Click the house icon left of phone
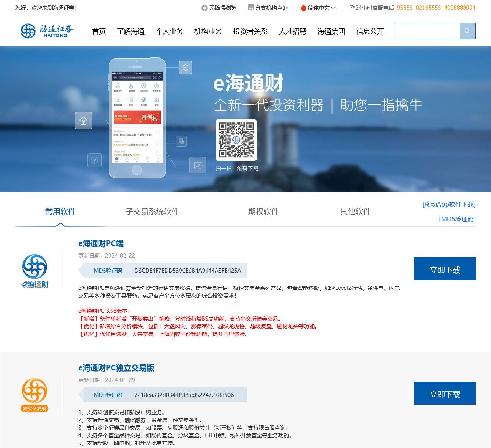Viewport: 491px width, 448px height. click(x=83, y=121)
